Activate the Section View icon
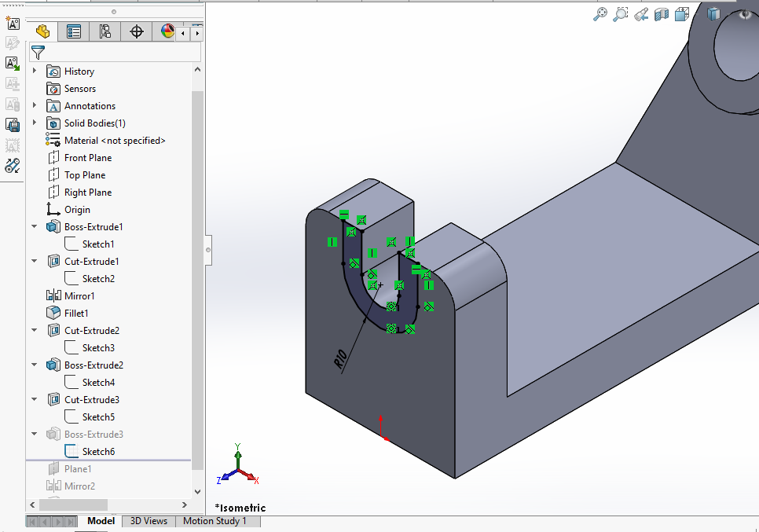The width and height of the screenshot is (759, 532). coord(662,14)
